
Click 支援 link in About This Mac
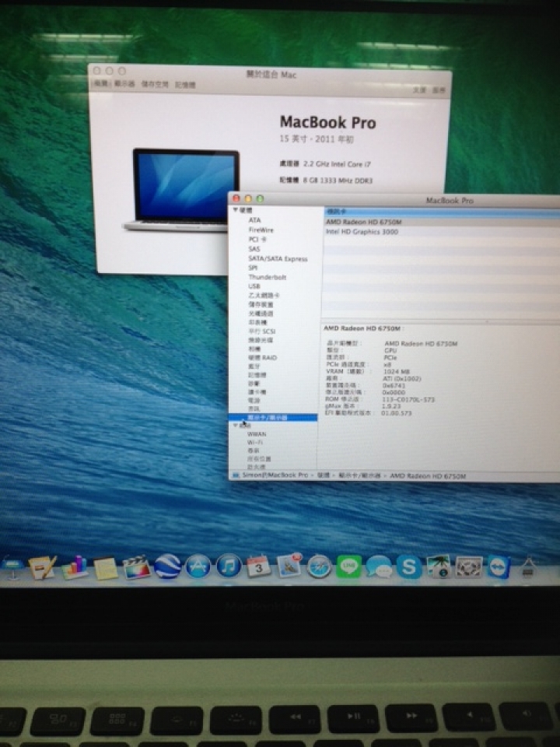click(419, 90)
